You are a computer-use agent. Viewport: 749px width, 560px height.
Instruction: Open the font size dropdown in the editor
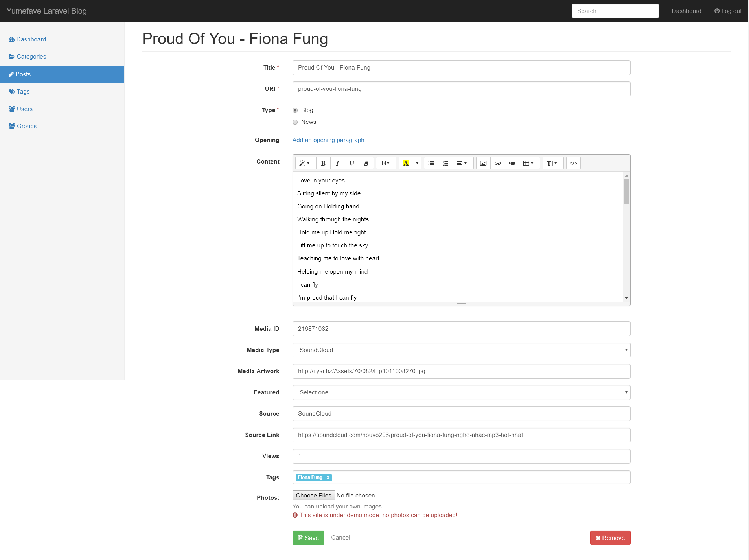[386, 163]
